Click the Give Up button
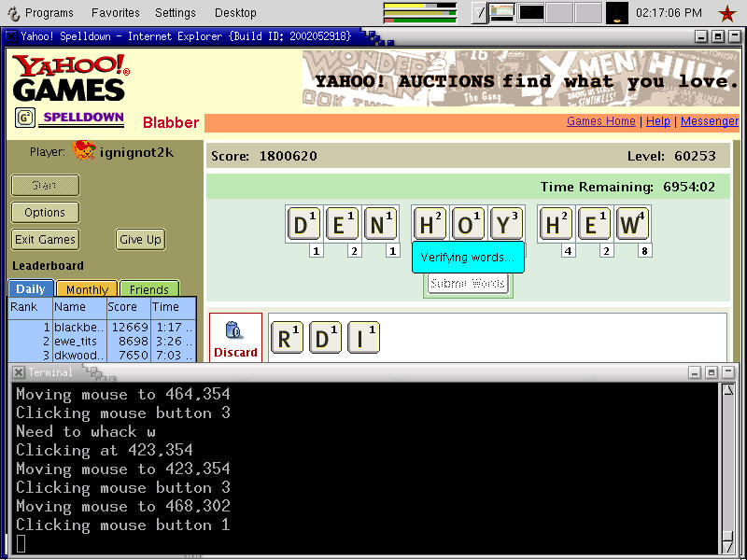Screen dimensions: 747x560 pyautogui.click(x=141, y=239)
